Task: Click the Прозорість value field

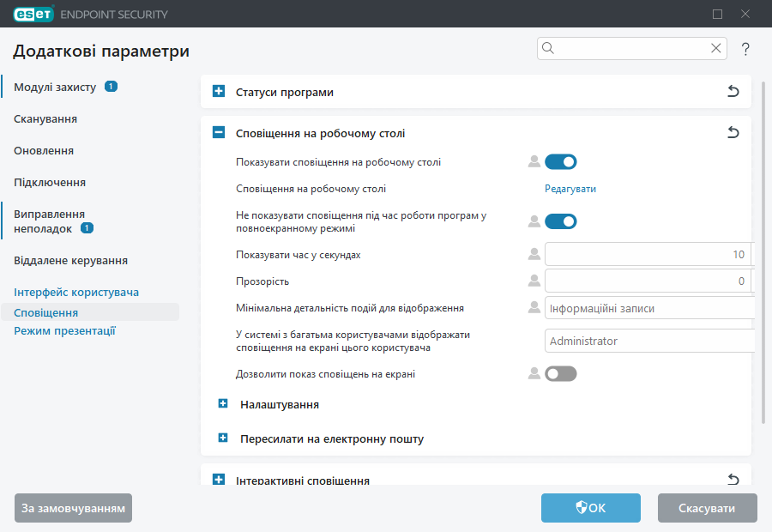Action: click(648, 281)
